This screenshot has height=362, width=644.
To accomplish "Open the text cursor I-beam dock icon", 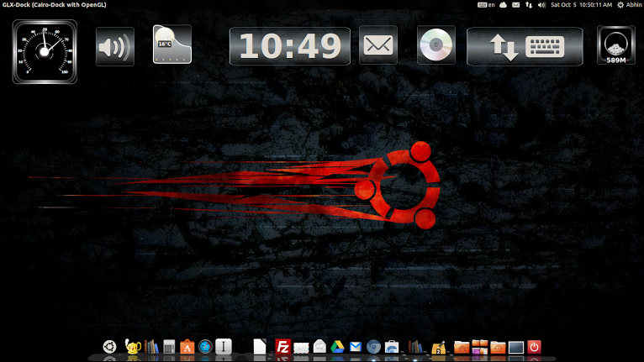I will click(x=224, y=347).
